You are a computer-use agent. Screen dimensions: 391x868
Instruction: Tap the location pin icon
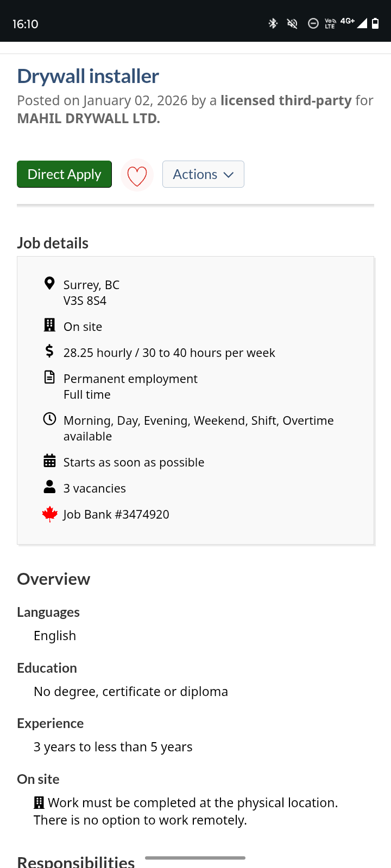(49, 283)
